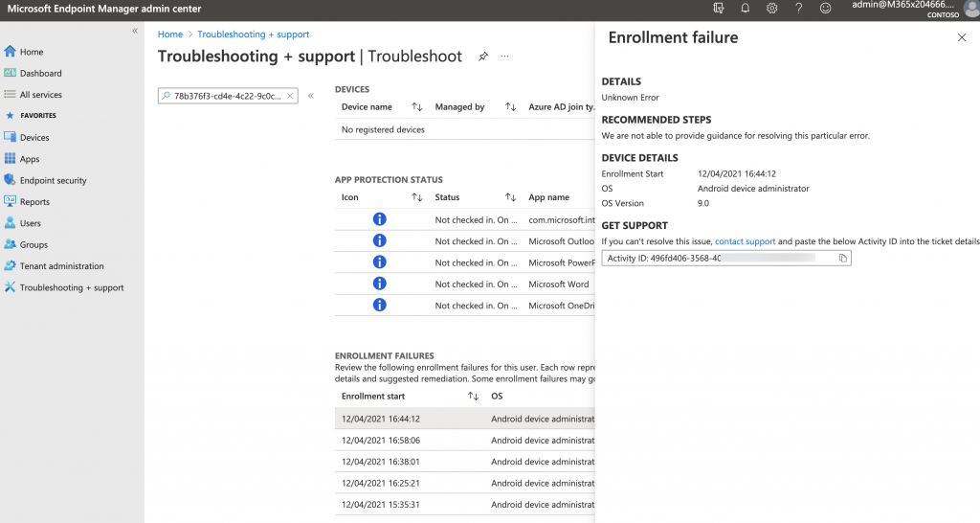This screenshot has width=980, height=523.
Task: Click Troubleshooting + support breadcrumb link
Action: pos(253,34)
